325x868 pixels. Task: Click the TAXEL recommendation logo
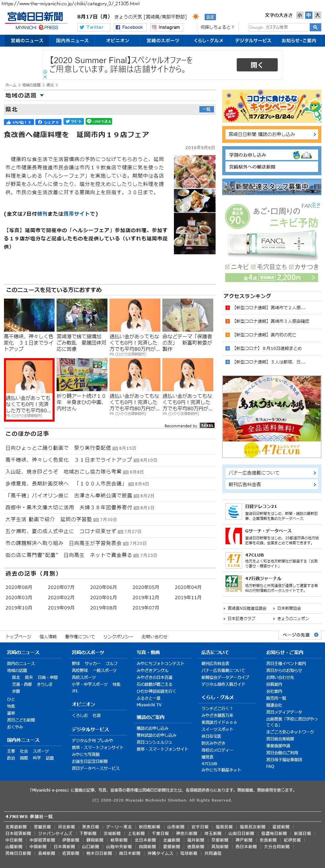point(207,426)
